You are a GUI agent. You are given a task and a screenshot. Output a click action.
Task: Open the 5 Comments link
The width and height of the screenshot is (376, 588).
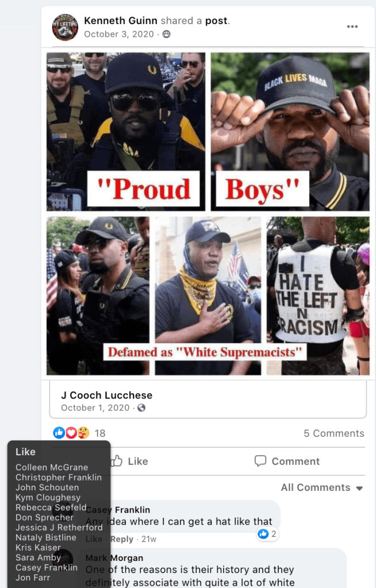333,433
